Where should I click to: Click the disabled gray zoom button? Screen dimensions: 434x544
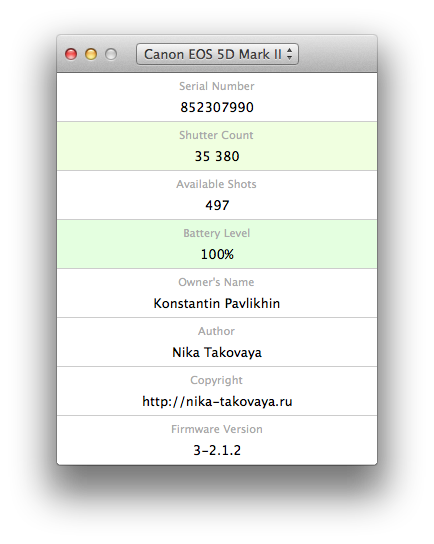111,54
